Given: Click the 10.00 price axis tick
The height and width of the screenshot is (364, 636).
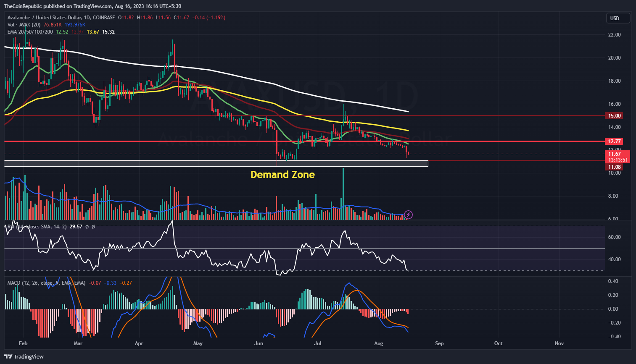Looking at the screenshot, I should (x=615, y=173).
